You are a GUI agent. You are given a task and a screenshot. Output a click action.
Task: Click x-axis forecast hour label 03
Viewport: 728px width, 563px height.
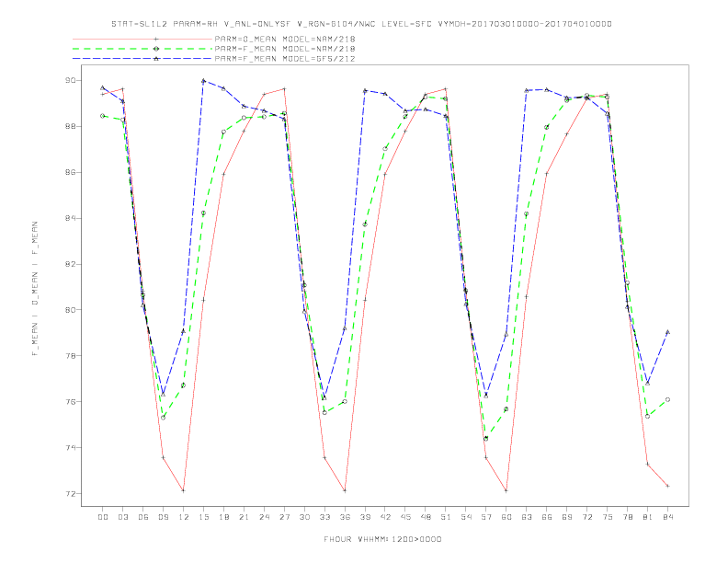(123, 517)
